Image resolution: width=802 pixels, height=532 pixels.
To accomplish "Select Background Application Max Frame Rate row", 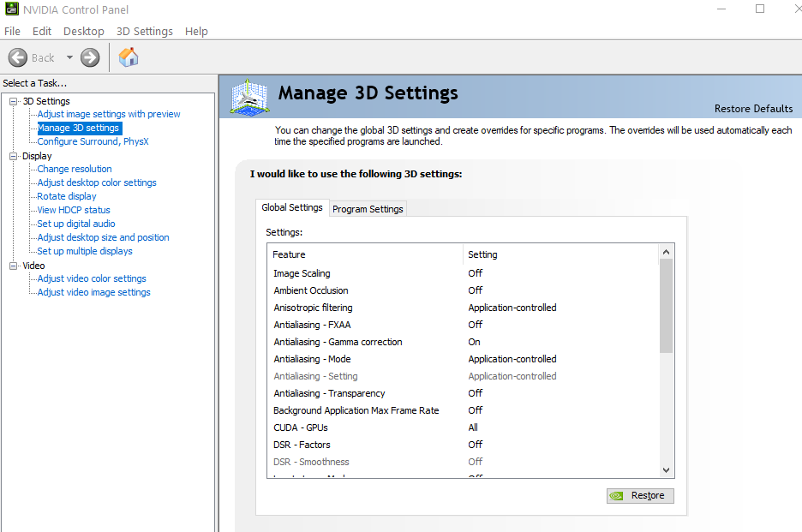I will [x=463, y=410].
